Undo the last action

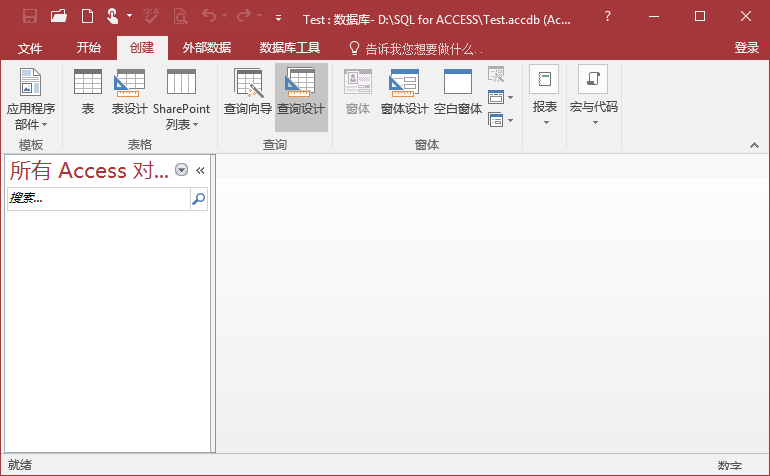coord(209,16)
